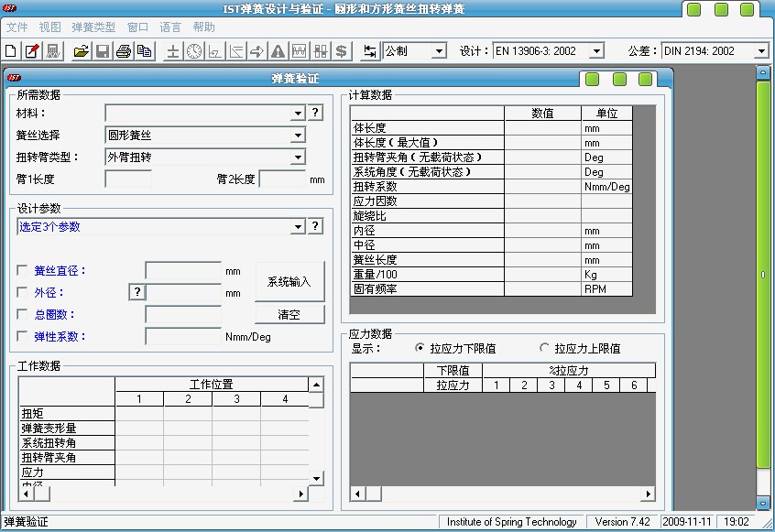The width and height of the screenshot is (775, 532).
Task: Enable the 外径 checkbox
Action: coord(22,292)
